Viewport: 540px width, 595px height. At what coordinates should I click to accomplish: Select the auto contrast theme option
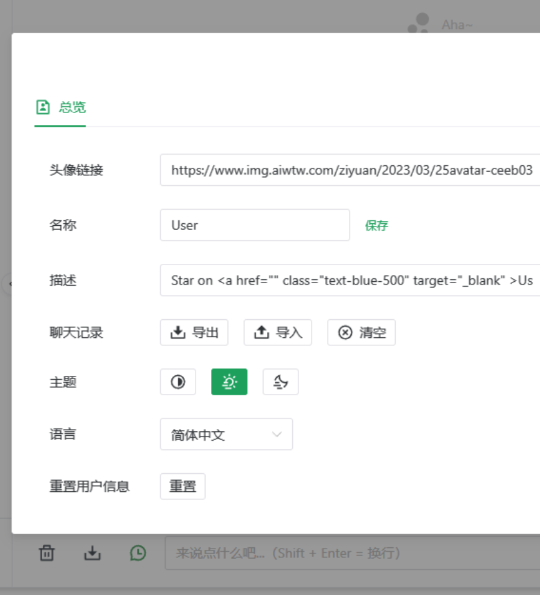(178, 382)
